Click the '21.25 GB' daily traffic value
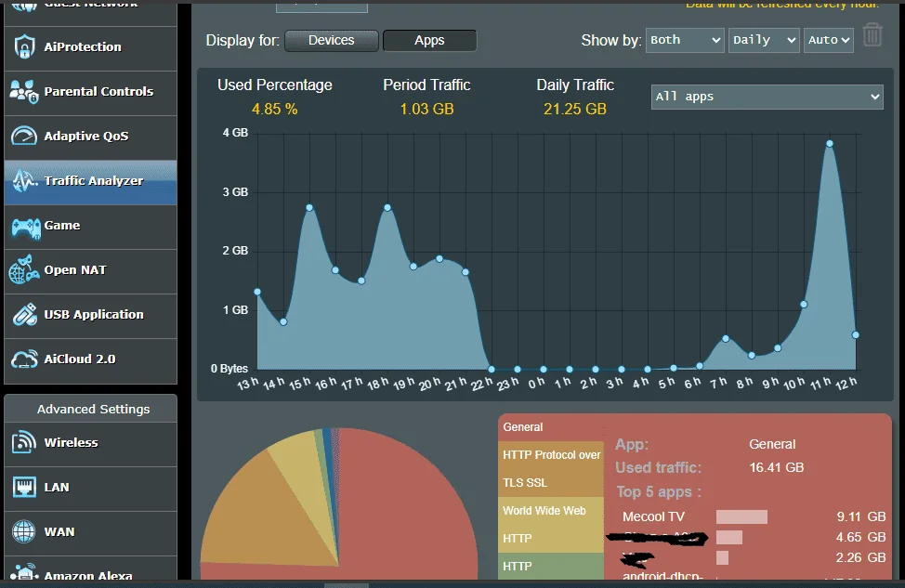 click(575, 109)
